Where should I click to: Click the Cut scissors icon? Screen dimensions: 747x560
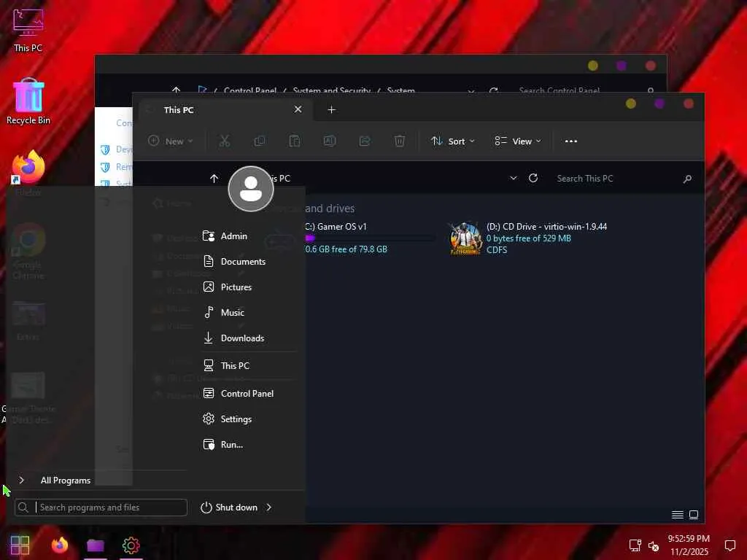225,141
